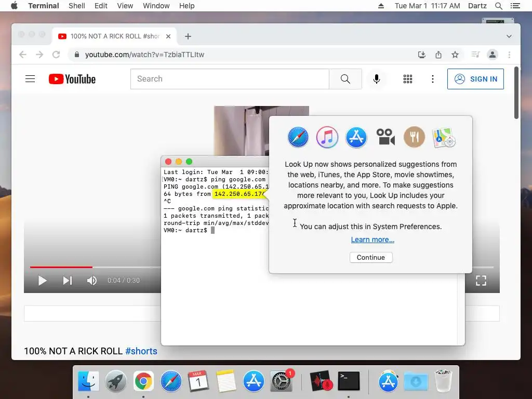This screenshot has height=399, width=532.
Task: Open Google Chrome from the Dock
Action: pyautogui.click(x=143, y=381)
